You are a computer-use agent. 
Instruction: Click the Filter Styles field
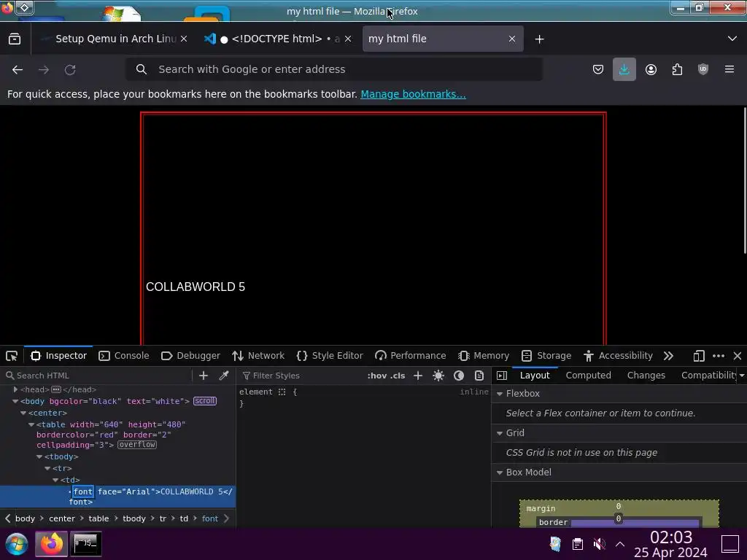[301, 376]
